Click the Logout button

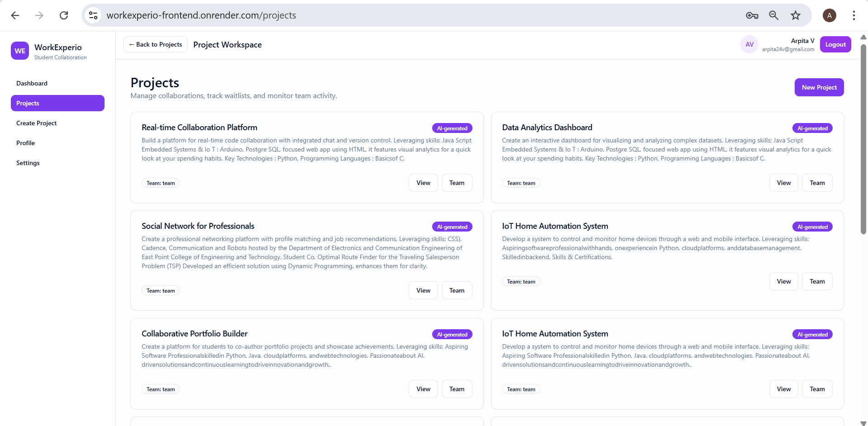pyautogui.click(x=835, y=44)
